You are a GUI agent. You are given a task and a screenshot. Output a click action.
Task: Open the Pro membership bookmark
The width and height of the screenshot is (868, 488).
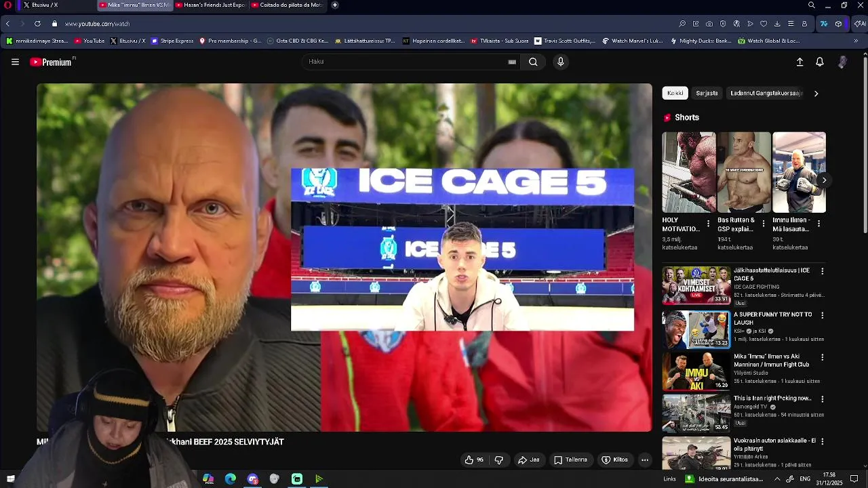pos(230,41)
